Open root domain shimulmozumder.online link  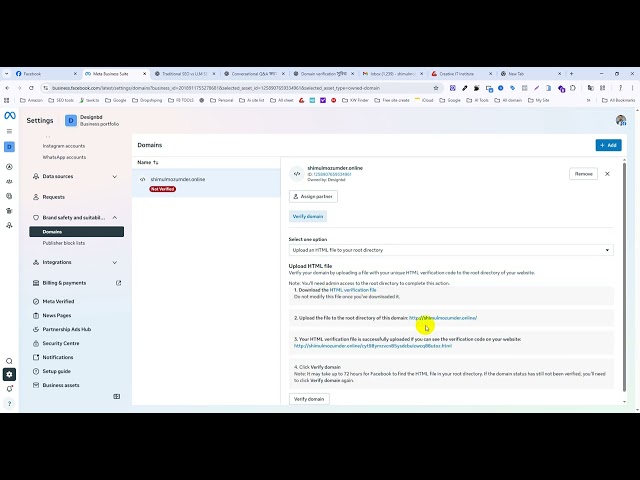click(x=443, y=318)
